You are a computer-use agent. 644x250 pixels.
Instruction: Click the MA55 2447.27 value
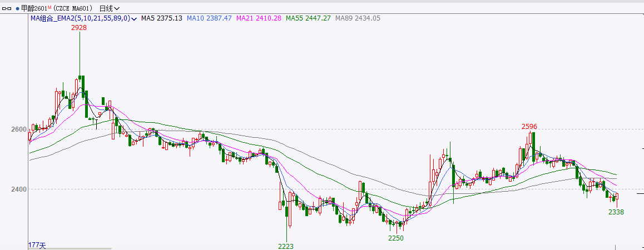pyautogui.click(x=309, y=18)
